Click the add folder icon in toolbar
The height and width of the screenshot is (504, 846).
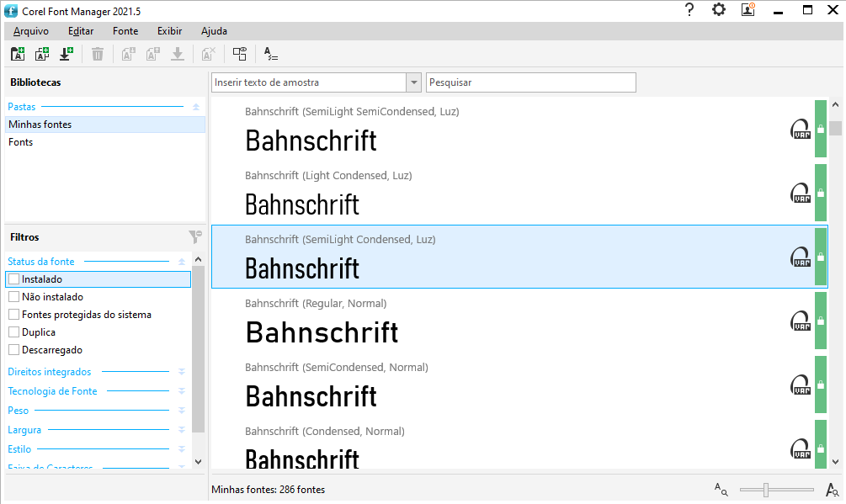point(18,54)
